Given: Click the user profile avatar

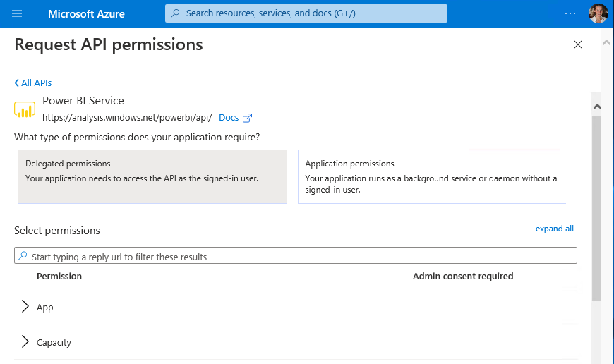Looking at the screenshot, I should pyautogui.click(x=598, y=13).
